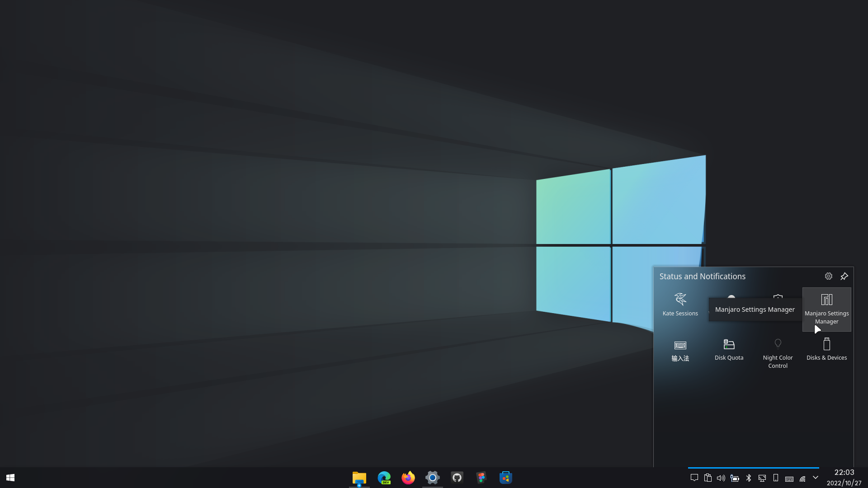Collapse hidden tray icons with the arrow
Image resolution: width=868 pixels, height=488 pixels.
click(816, 478)
